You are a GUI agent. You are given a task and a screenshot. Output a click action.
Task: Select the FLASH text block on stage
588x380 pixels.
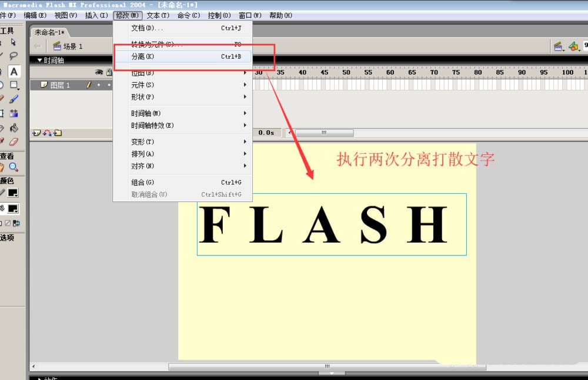click(332, 224)
